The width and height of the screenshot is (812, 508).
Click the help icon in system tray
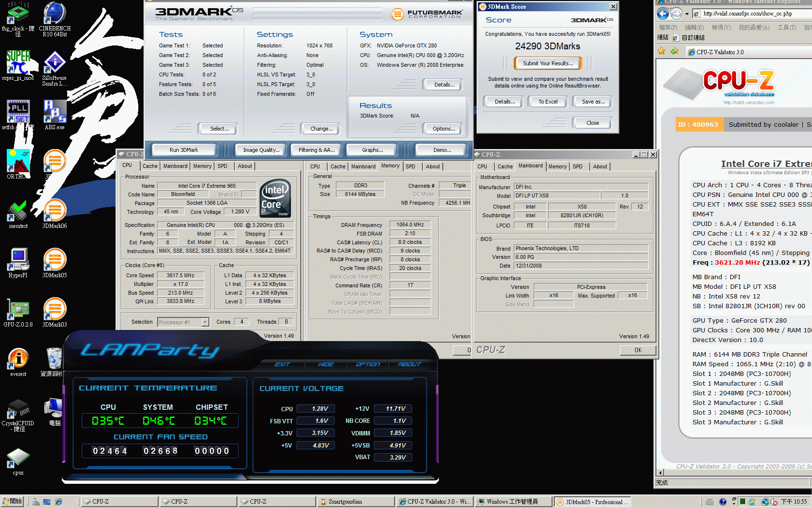click(x=723, y=502)
